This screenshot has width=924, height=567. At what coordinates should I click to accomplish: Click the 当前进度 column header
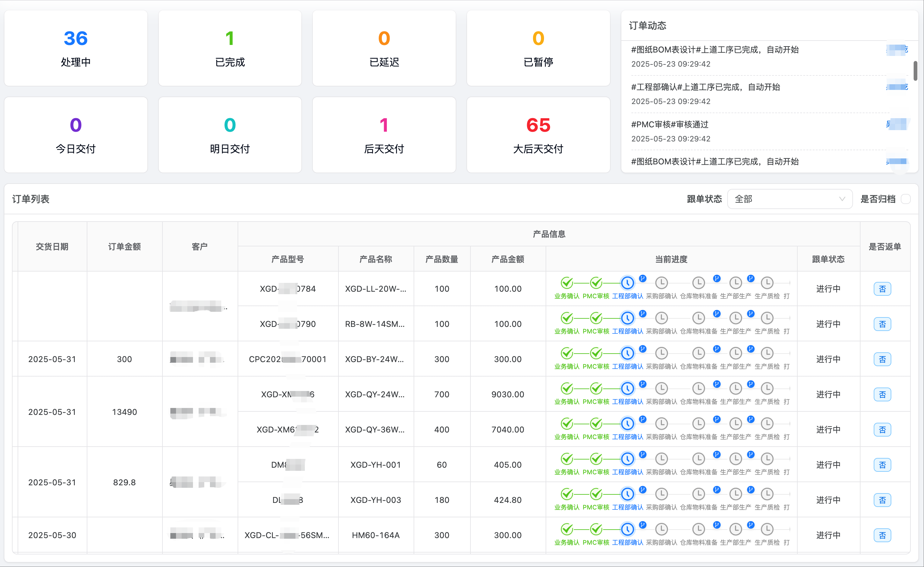click(x=671, y=259)
